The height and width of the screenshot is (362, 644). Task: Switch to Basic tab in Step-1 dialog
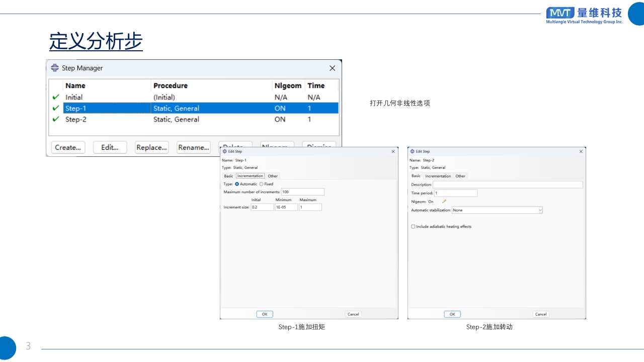coord(228,176)
